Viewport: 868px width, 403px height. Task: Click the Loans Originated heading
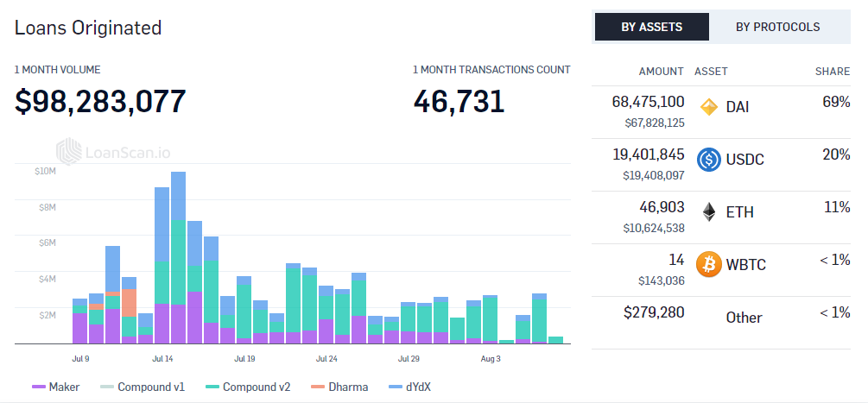88,27
